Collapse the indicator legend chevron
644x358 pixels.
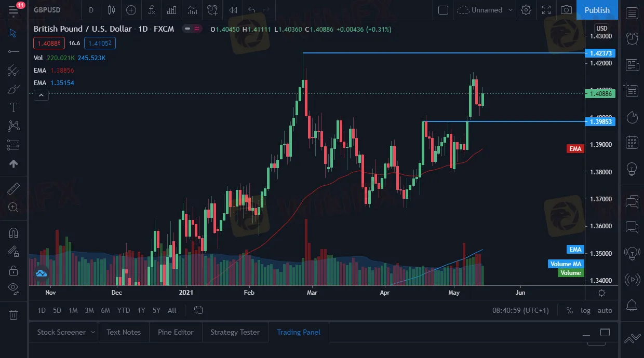tap(41, 95)
